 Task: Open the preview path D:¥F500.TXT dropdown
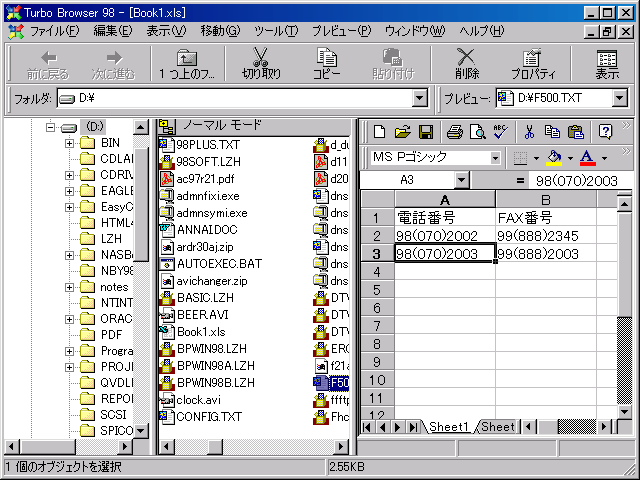click(x=620, y=98)
